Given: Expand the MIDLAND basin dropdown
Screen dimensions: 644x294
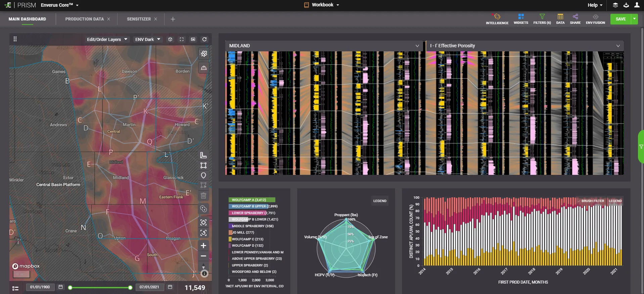Looking at the screenshot, I should click(324, 46).
